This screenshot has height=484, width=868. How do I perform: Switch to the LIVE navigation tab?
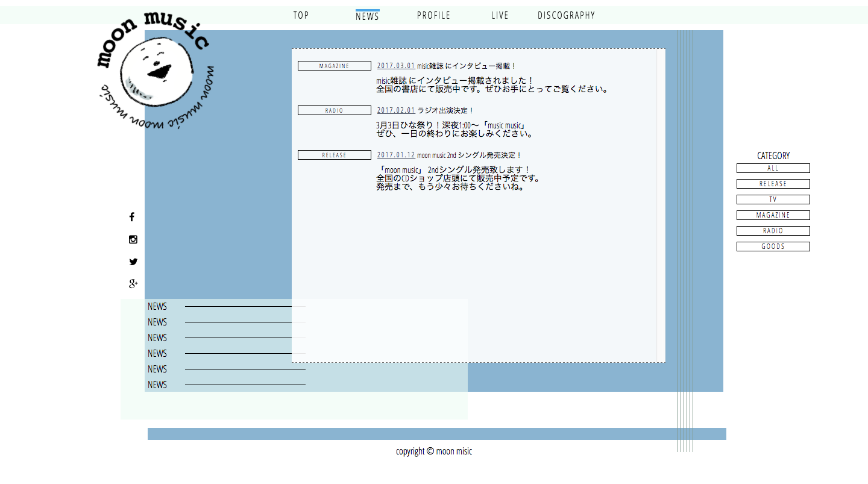pyautogui.click(x=500, y=16)
